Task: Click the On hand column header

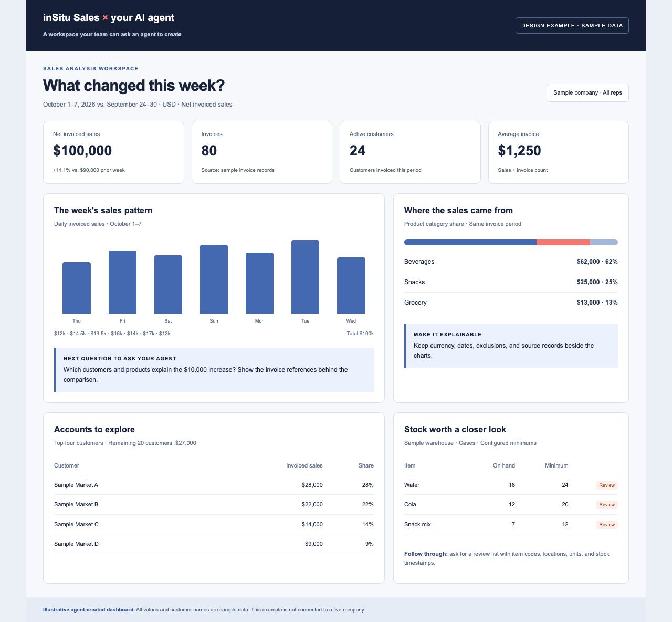Action: tap(504, 465)
